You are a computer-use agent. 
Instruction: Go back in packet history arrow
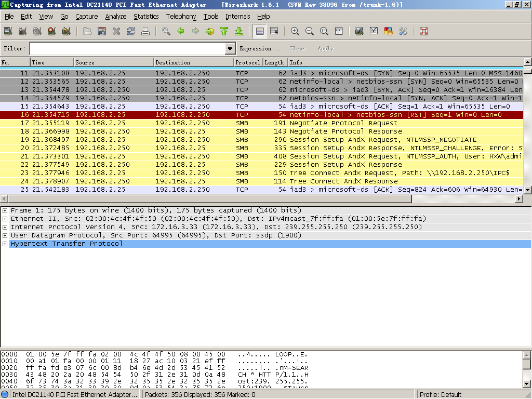coord(181,31)
